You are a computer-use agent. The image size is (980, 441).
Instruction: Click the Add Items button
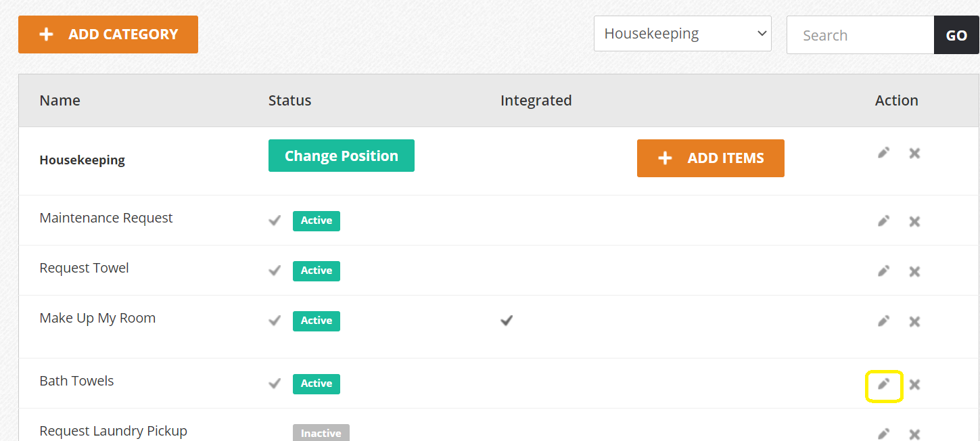(711, 158)
